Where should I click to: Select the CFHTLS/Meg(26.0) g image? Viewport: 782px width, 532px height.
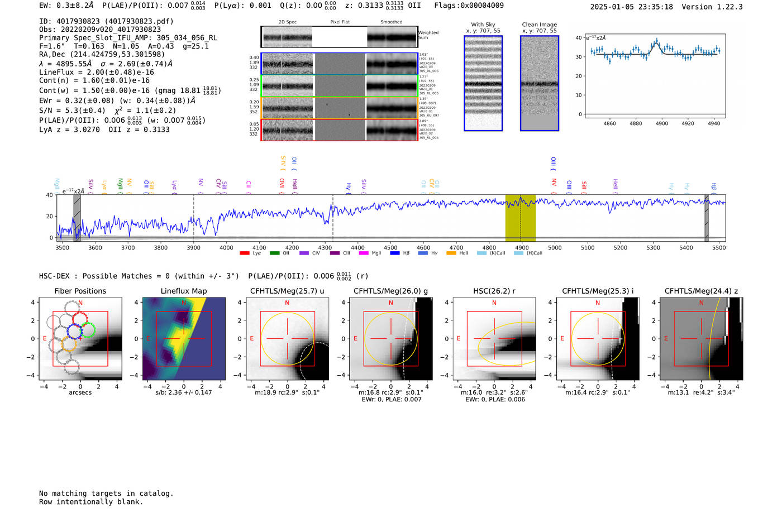point(391,339)
